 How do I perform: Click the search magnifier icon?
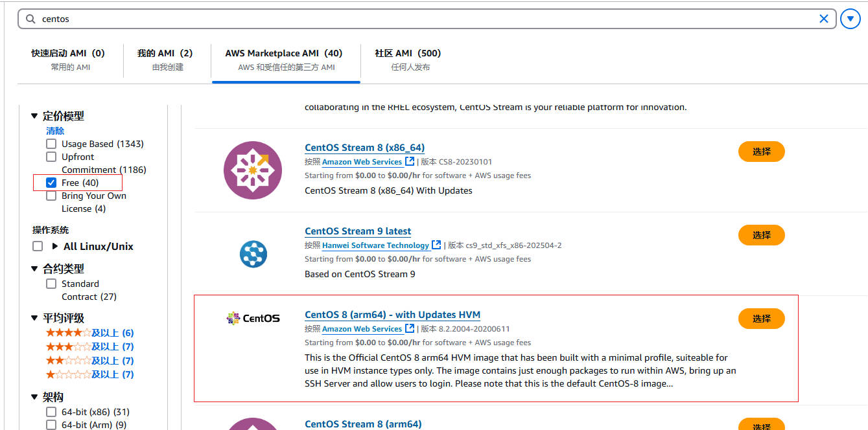30,19
